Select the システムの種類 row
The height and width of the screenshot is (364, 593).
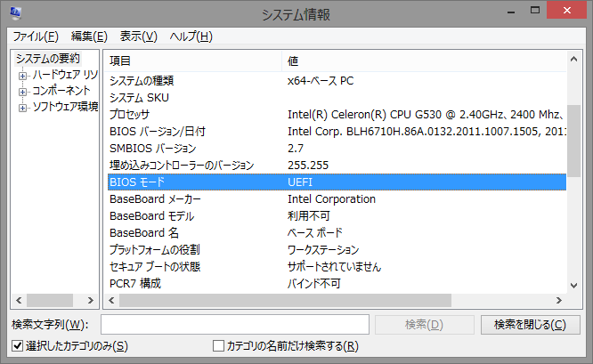point(337,80)
